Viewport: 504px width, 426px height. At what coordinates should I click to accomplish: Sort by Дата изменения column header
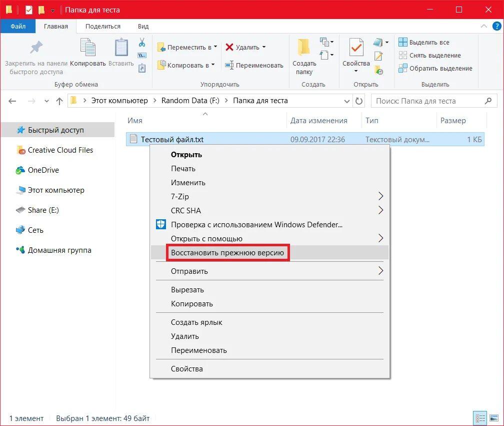[x=324, y=121]
